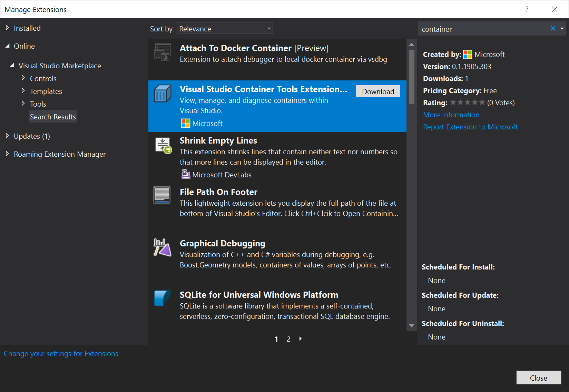569x392 pixels.
Task: Click the scroll up arrow of results list
Action: pyautogui.click(x=411, y=44)
